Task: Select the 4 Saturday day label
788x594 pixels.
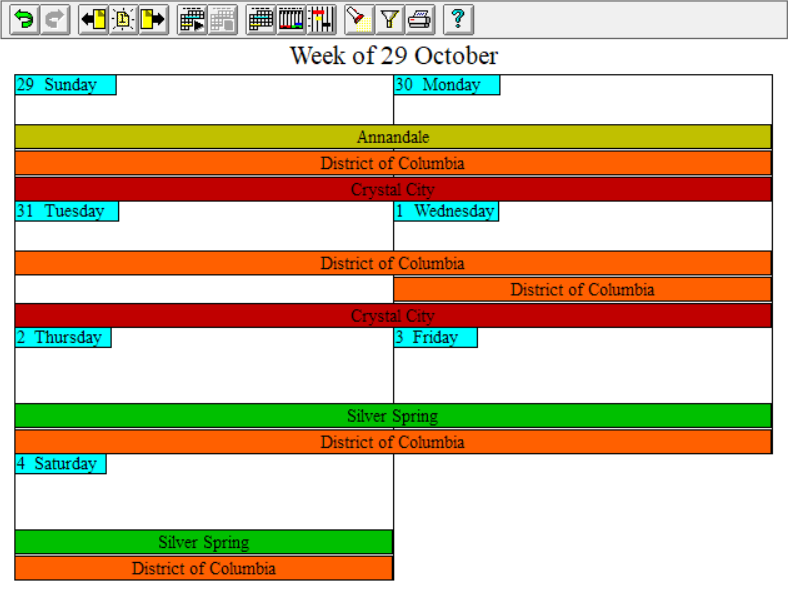Action: point(61,464)
